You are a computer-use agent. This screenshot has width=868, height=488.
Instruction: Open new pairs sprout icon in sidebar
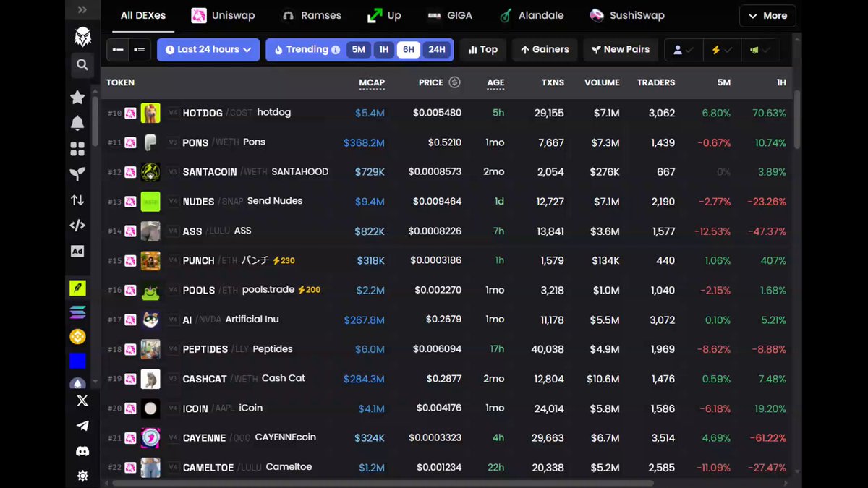(77, 174)
